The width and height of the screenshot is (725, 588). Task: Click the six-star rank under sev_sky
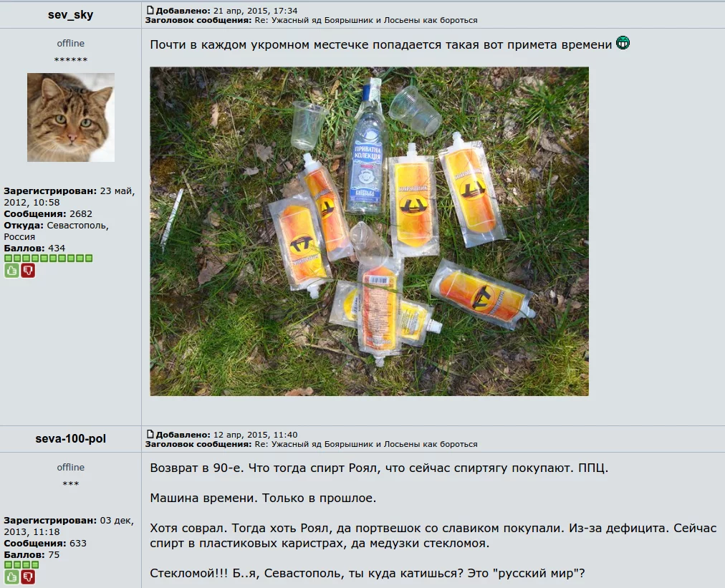(x=71, y=60)
